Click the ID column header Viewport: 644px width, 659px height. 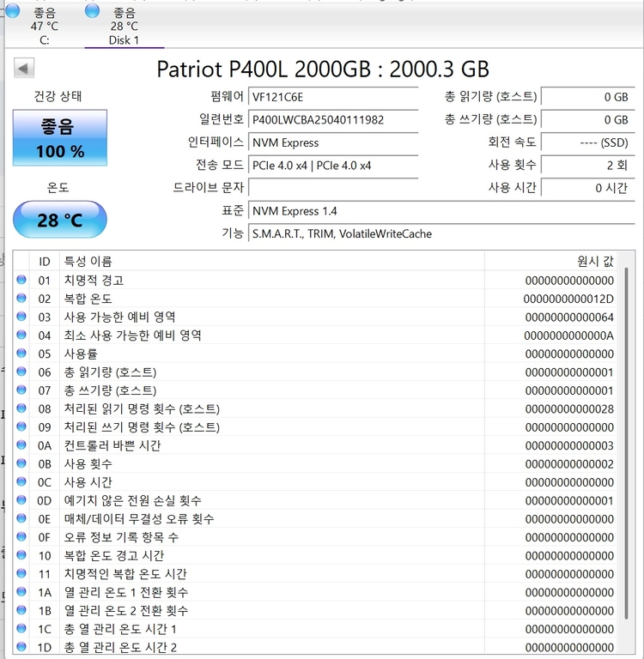pyautogui.click(x=45, y=262)
